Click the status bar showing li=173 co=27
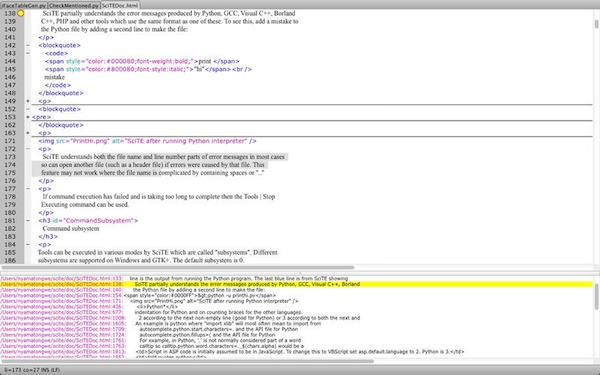Viewport: 600px width, 375px height. click(x=32, y=370)
